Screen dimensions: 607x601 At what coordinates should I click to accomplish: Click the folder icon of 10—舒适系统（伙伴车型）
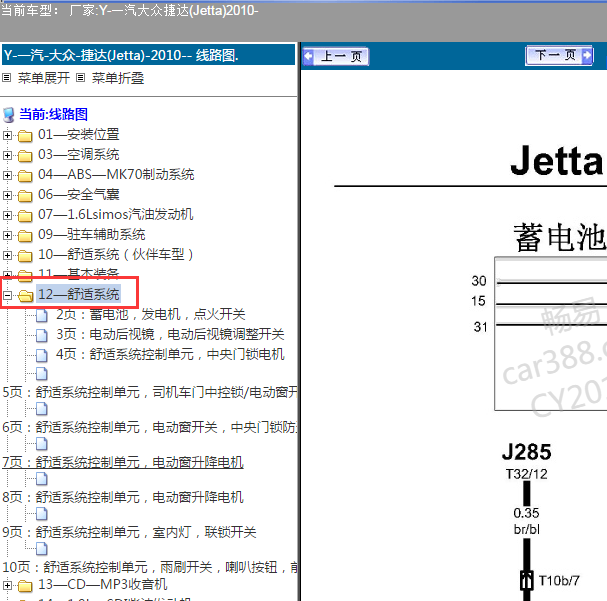coord(25,256)
